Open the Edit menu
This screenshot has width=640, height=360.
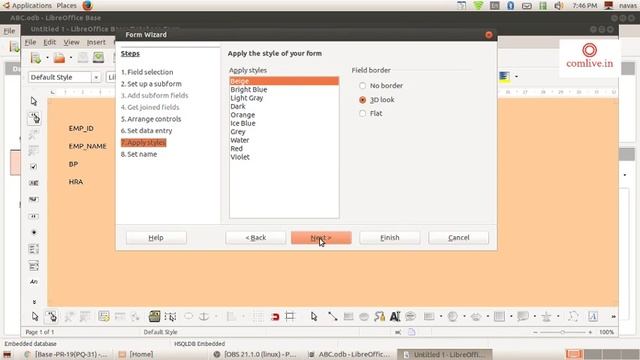[49, 42]
